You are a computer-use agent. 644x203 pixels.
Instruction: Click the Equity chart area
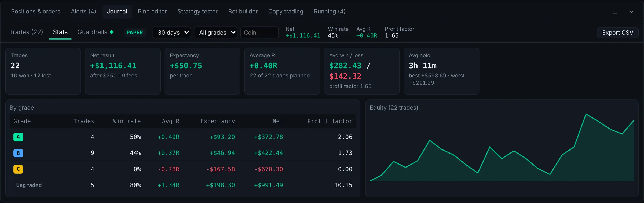click(502, 148)
